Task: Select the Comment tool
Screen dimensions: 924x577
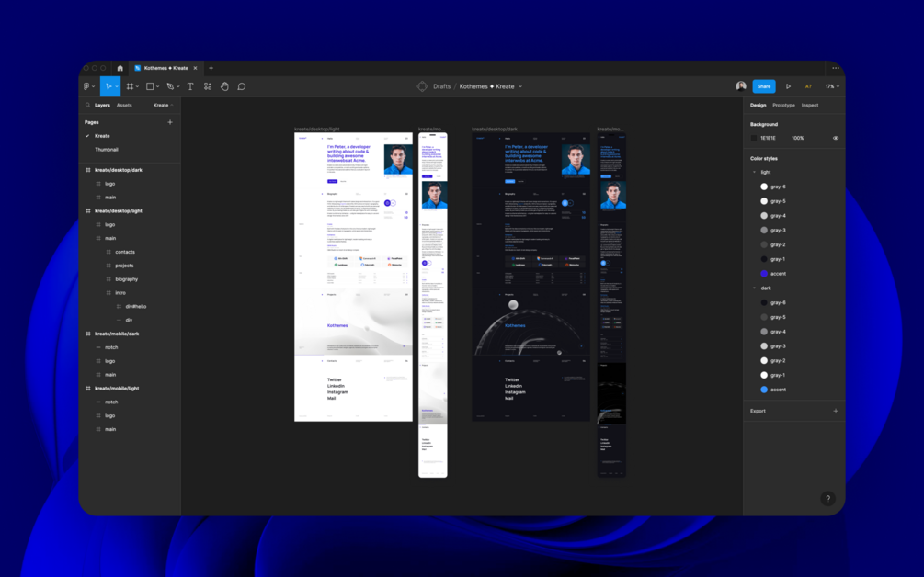Action: point(241,86)
